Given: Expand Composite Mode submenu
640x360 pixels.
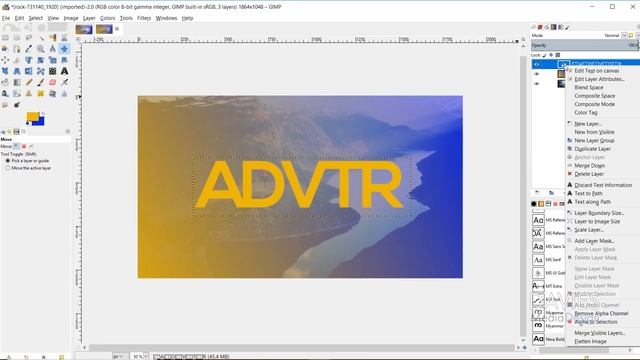Looking at the screenshot, I should coord(594,104).
